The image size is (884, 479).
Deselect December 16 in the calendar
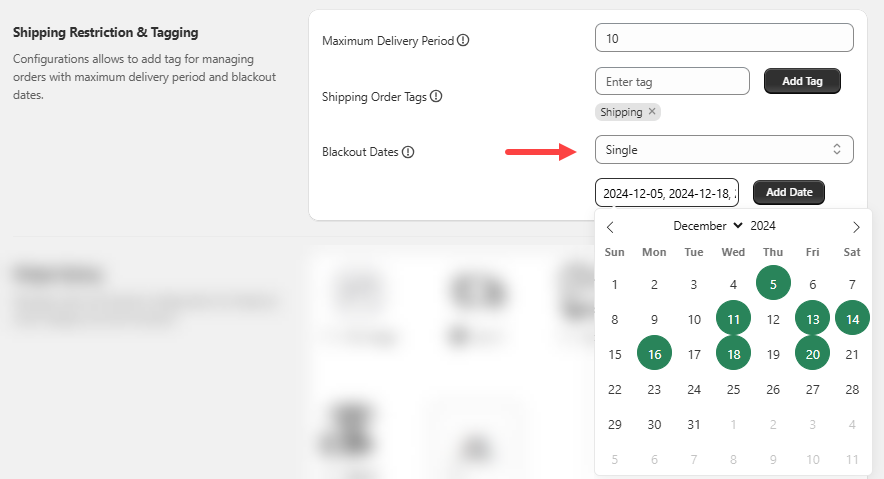[654, 354]
